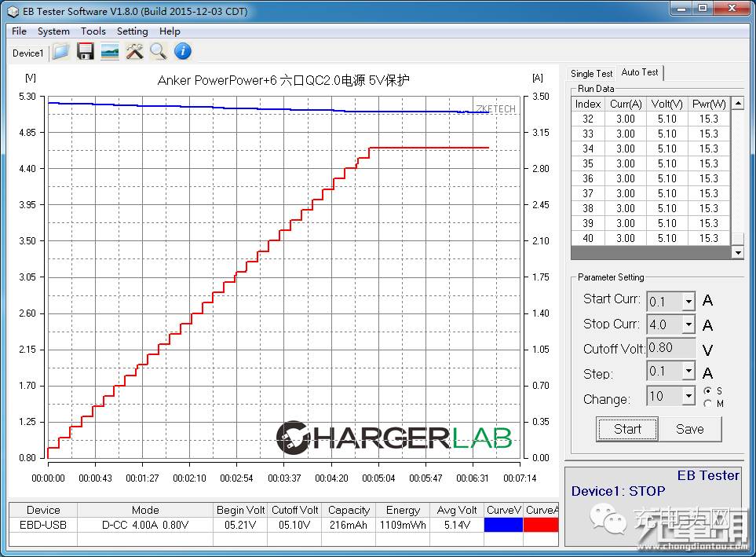
Task: Open file with the folder toolbar icon
Action: [x=60, y=51]
